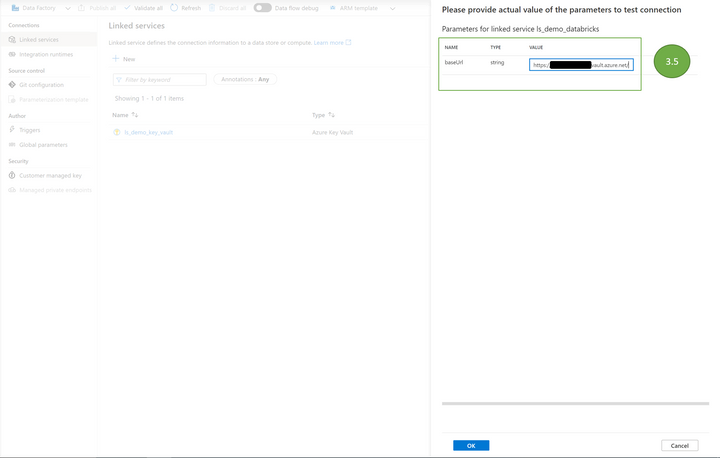Click the Discard all trash icon
This screenshot has height=458, width=720.
point(212,8)
